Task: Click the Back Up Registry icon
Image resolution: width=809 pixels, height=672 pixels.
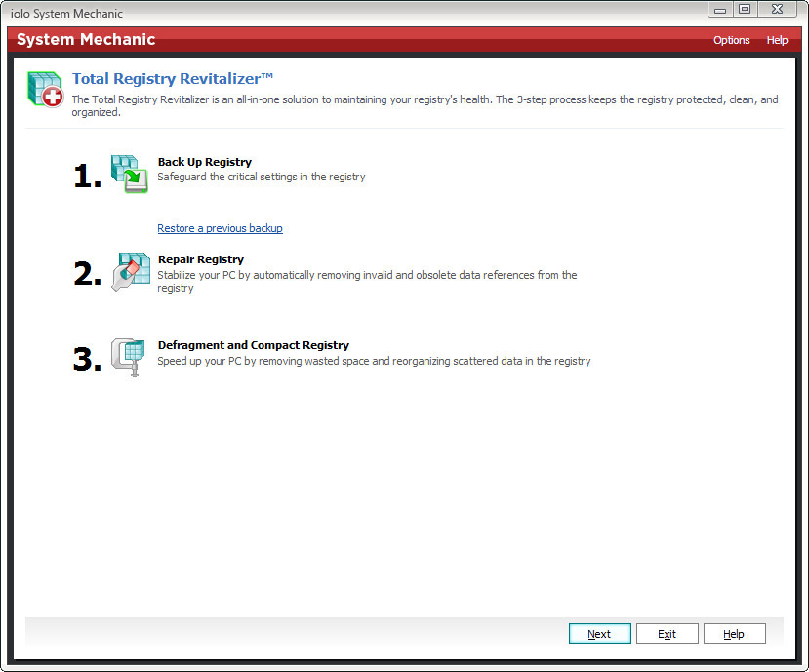Action: click(x=130, y=175)
